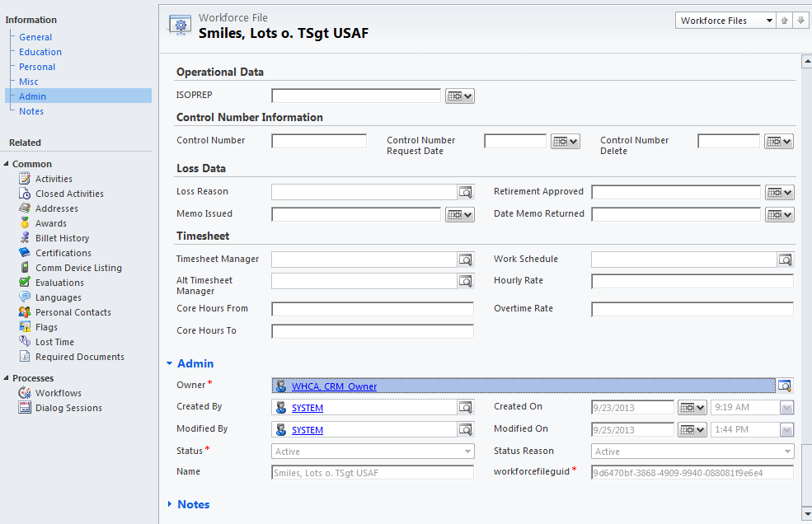Collapse the Processes group
This screenshot has height=524, width=812.
pos(7,378)
